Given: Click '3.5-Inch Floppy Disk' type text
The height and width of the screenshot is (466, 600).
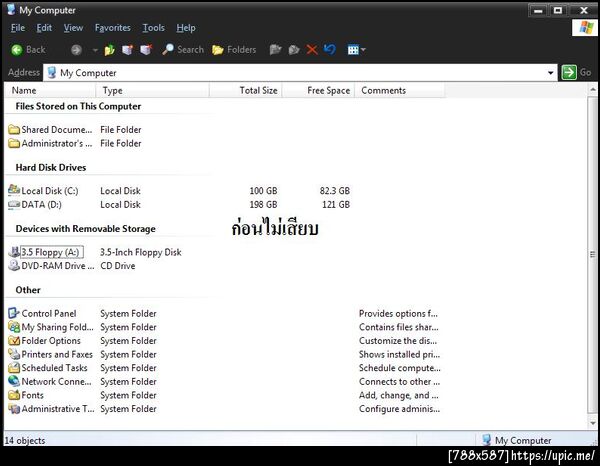Looking at the screenshot, I should click(141, 252).
